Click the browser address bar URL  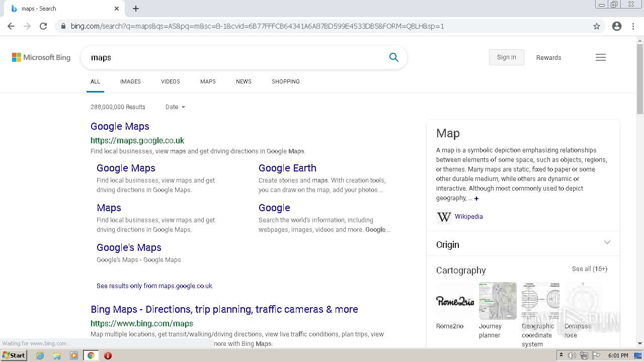point(257,26)
